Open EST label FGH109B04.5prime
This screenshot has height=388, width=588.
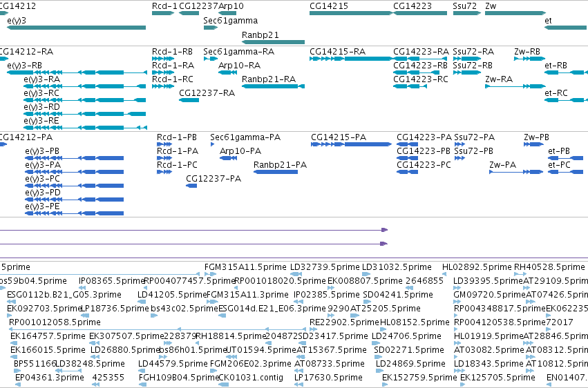(x=178, y=378)
